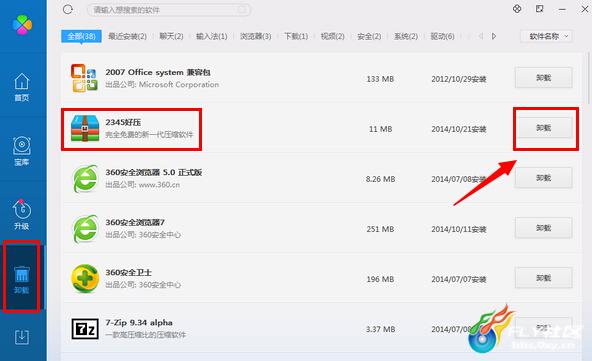Switch to 视频(2) tab

pyautogui.click(x=333, y=36)
